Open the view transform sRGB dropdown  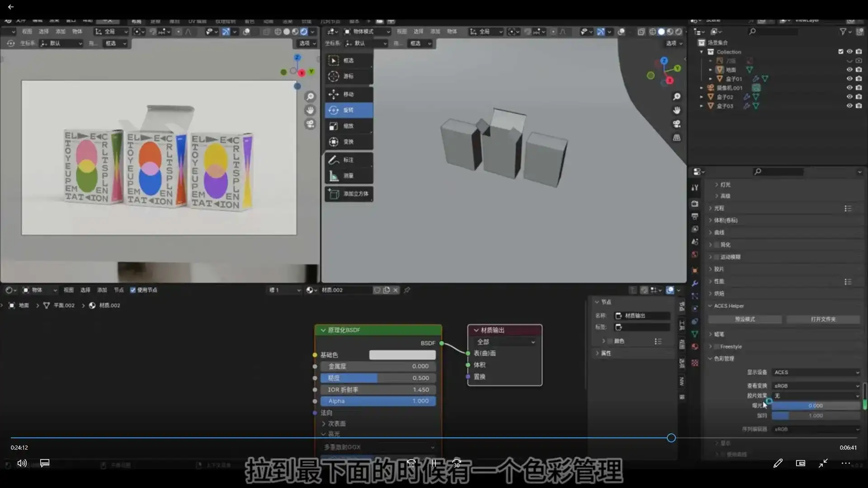coord(816,386)
